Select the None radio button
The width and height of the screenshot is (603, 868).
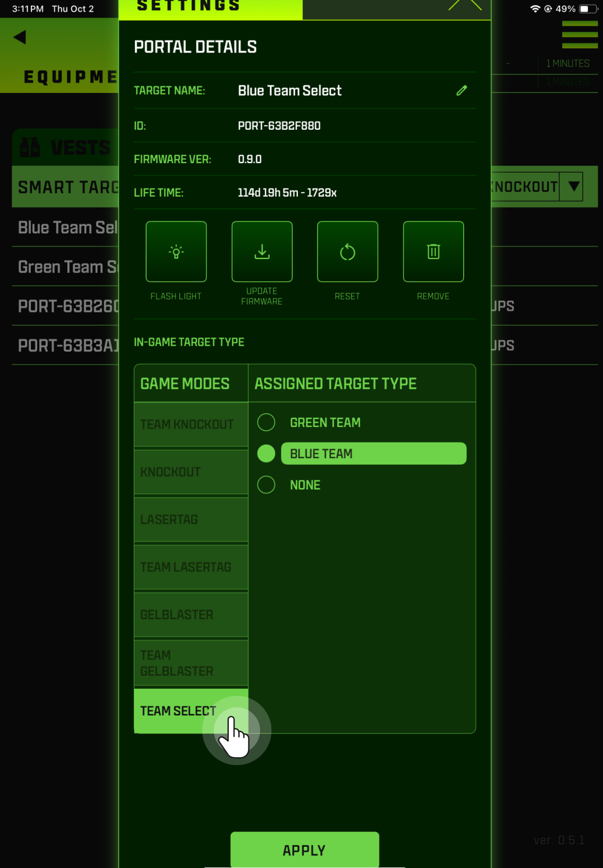266,485
